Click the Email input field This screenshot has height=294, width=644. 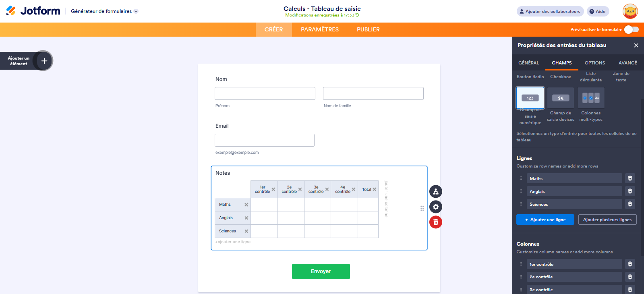(264, 140)
